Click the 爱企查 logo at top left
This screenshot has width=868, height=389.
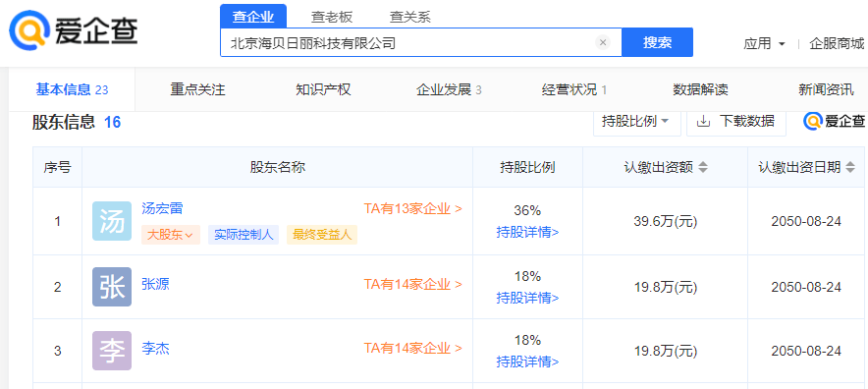point(74,29)
